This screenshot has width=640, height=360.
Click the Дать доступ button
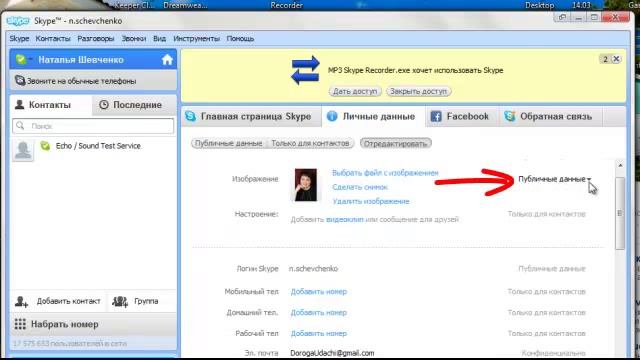click(355, 91)
